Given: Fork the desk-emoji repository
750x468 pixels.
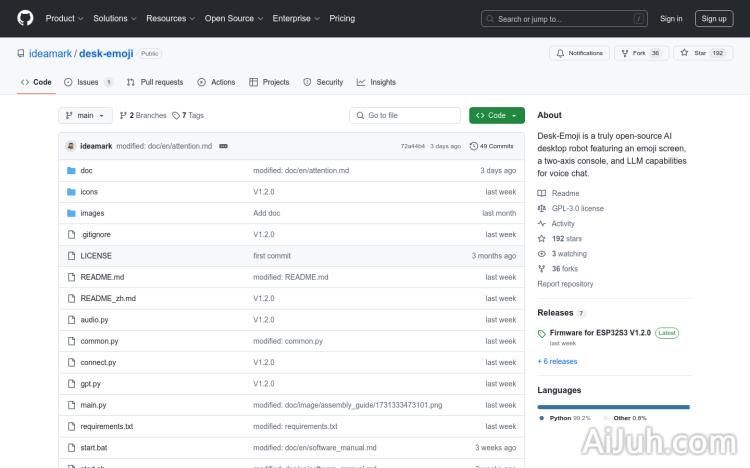Looking at the screenshot, I should coord(632,53).
